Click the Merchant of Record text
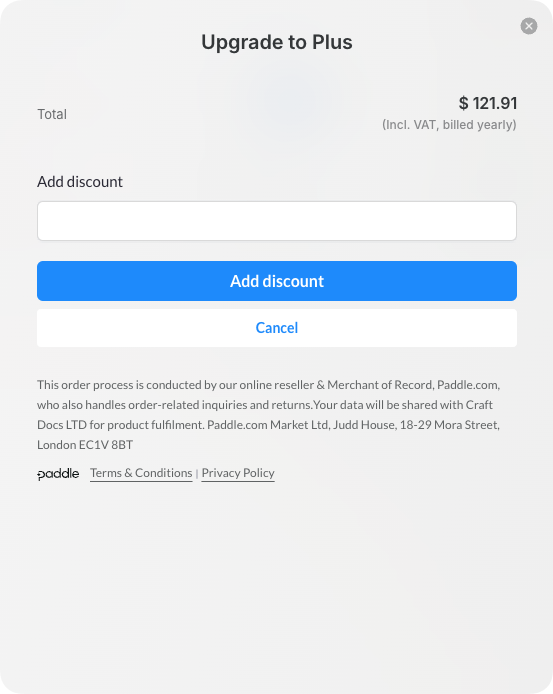Screen dimensions: 553x694 tap(379, 385)
